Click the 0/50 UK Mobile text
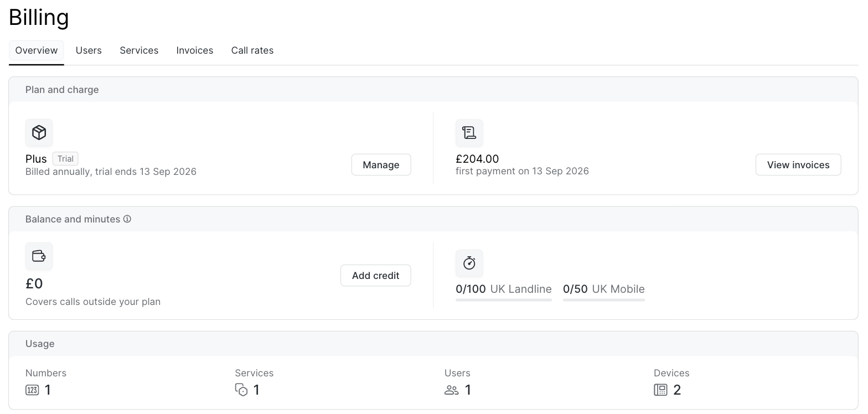This screenshot has height=414, width=868. pos(604,289)
